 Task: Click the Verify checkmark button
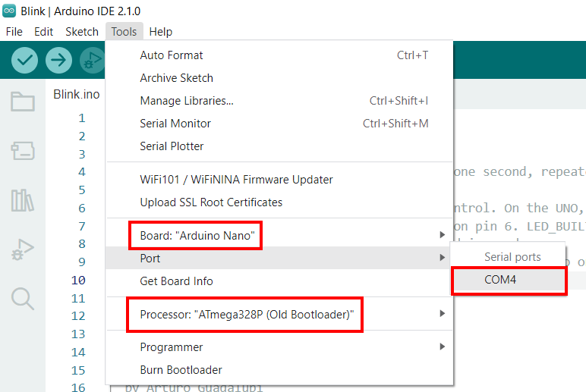(24, 60)
